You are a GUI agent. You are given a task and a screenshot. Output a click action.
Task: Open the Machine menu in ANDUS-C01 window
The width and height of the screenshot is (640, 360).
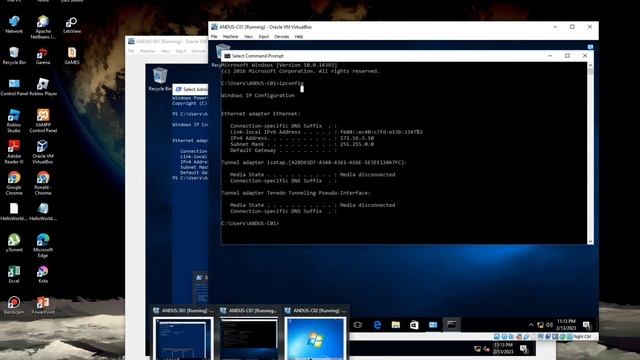pyautogui.click(x=230, y=37)
